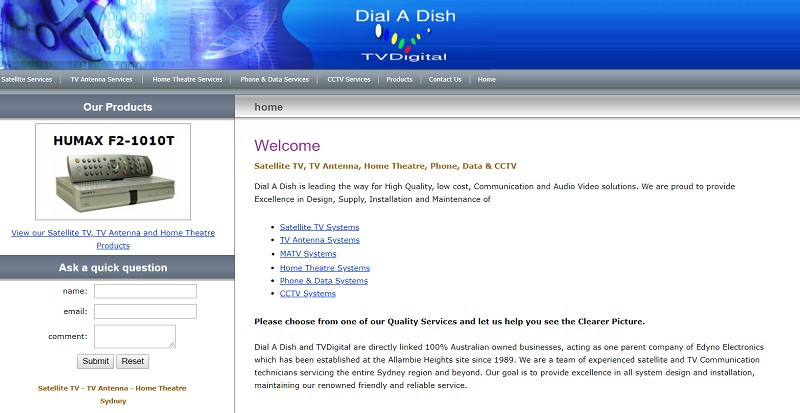Click the Ask a quick question header
Image resolution: width=800 pixels, height=413 pixels.
pos(117,268)
